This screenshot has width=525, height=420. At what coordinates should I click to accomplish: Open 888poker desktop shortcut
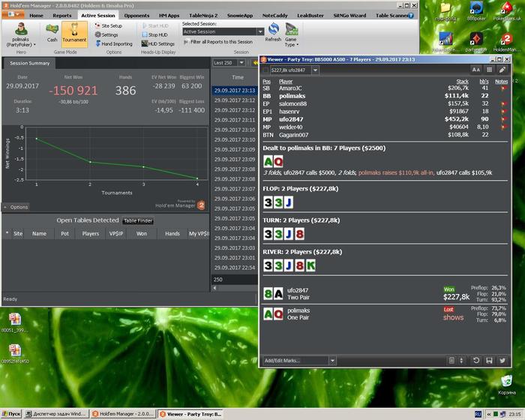pos(476,11)
